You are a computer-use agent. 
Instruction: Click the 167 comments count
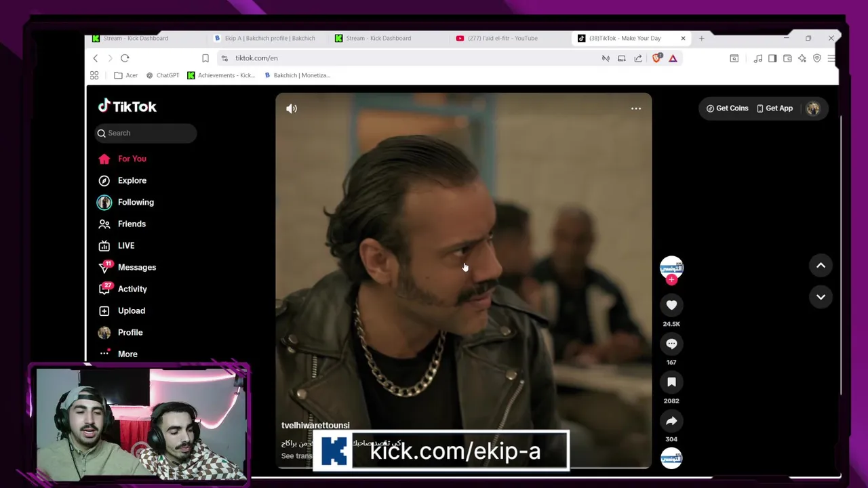tap(671, 363)
